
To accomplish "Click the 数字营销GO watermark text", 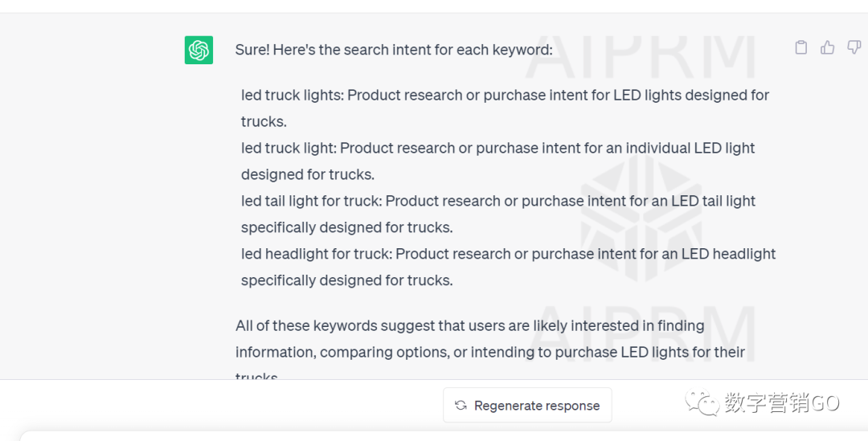I will 782,402.
